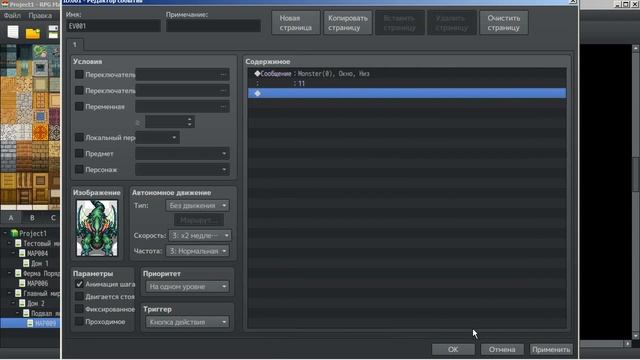Select event page tab 1
This screenshot has height=360, width=640.
tap(75, 44)
